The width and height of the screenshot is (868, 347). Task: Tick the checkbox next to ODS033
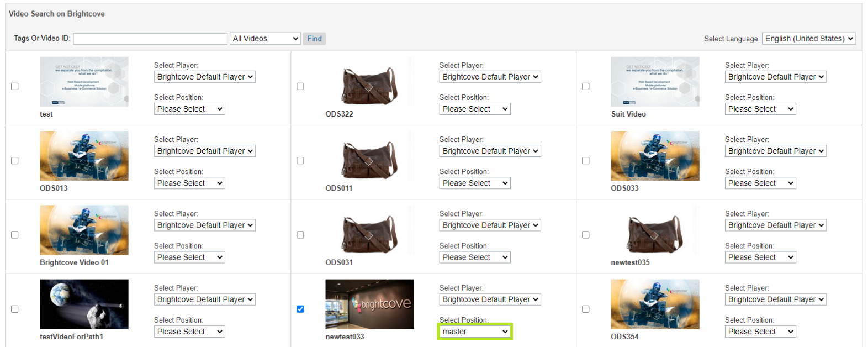pyautogui.click(x=586, y=161)
